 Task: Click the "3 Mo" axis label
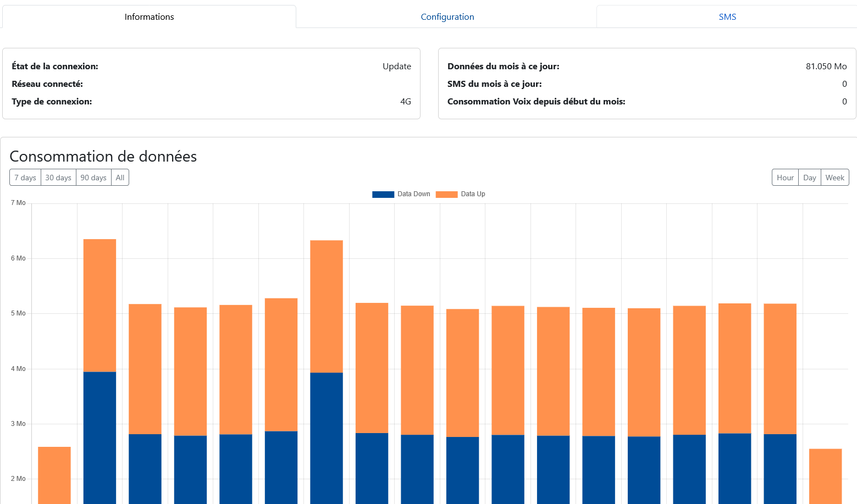[18, 424]
